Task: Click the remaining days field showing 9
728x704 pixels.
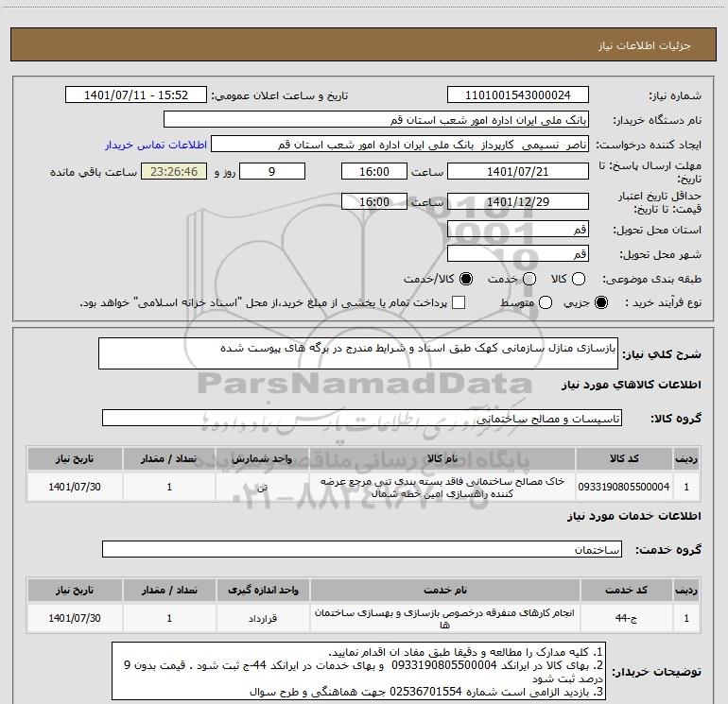Action: coord(272,171)
